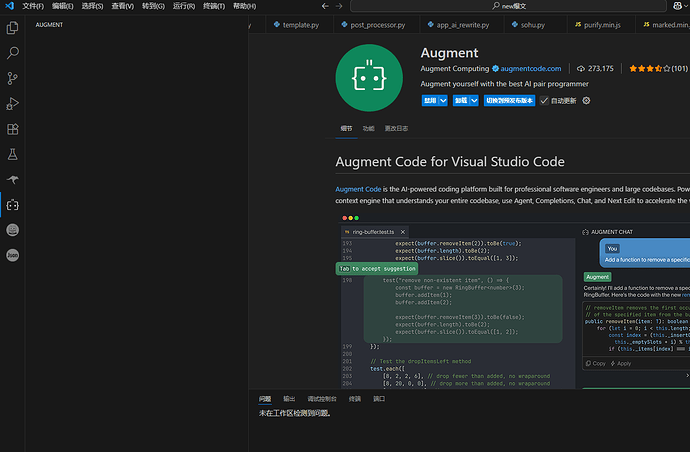Image resolution: width=690 pixels, height=452 pixels.
Task: Switch to the purify.min.js editor tab
Action: pos(601,25)
